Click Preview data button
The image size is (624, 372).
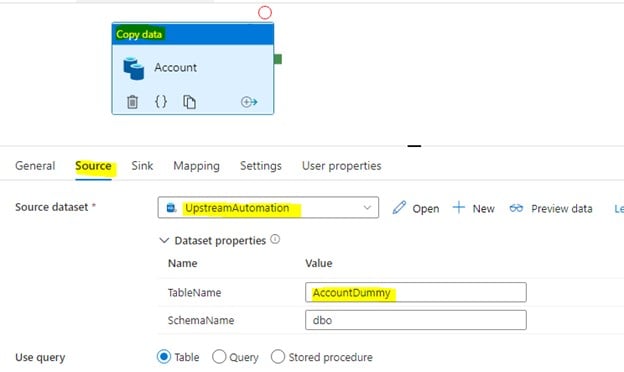point(551,208)
